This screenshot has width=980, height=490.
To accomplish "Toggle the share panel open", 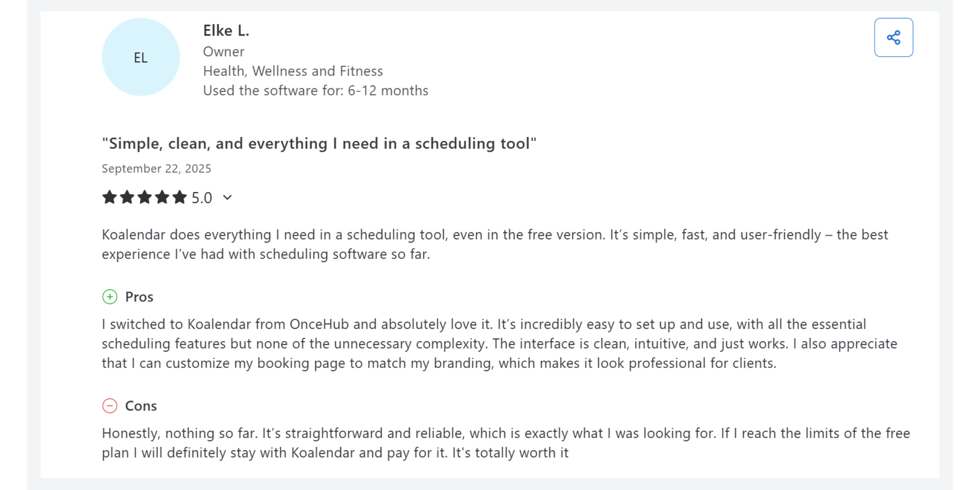I will (894, 38).
